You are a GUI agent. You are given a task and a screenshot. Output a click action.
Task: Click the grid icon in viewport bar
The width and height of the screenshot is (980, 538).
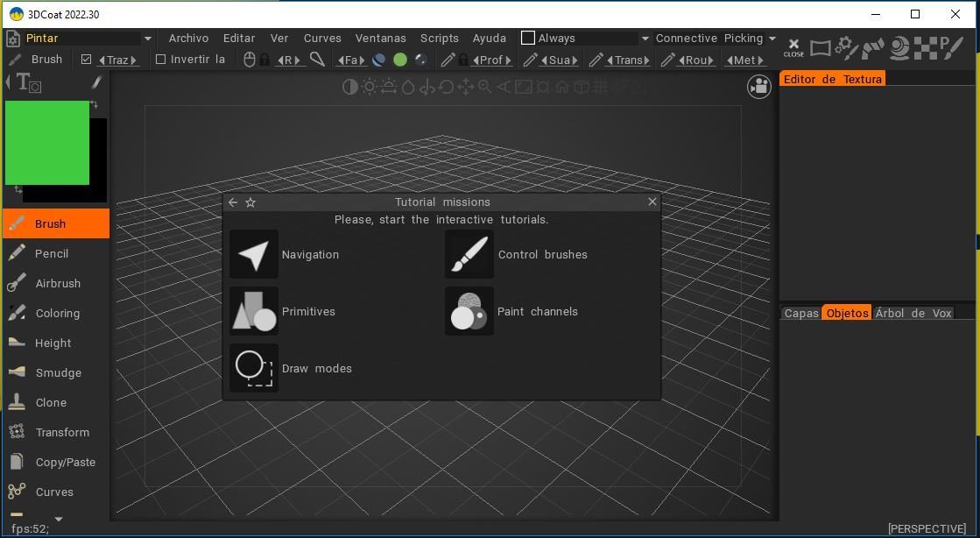600,87
